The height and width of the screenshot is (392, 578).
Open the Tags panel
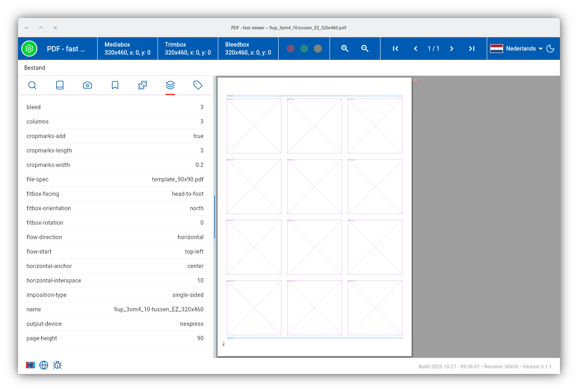(x=198, y=85)
